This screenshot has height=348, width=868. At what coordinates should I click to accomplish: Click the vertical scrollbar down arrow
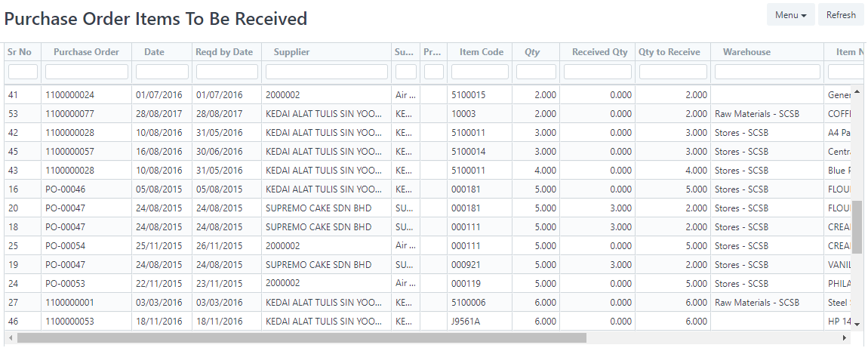[857, 324]
